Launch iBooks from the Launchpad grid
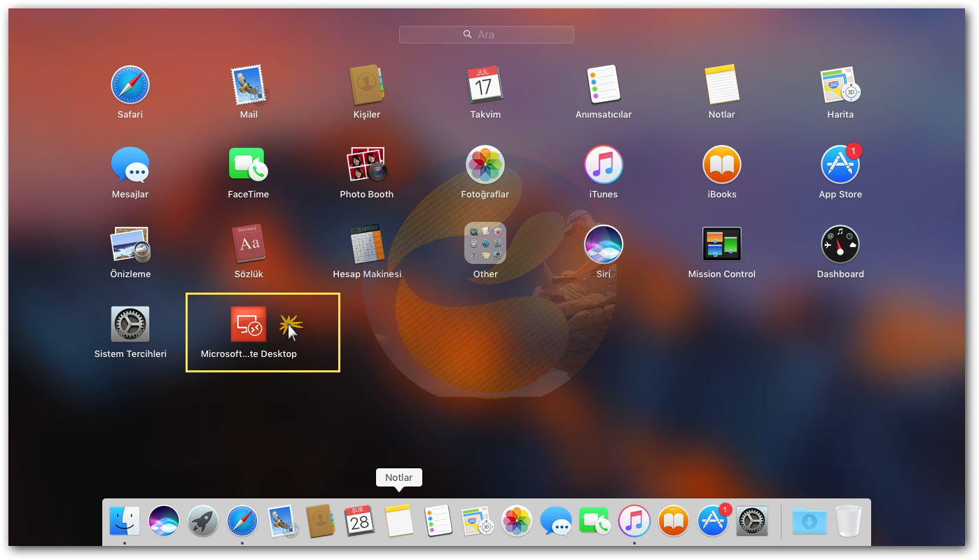The width and height of the screenshot is (979, 560). click(x=722, y=165)
